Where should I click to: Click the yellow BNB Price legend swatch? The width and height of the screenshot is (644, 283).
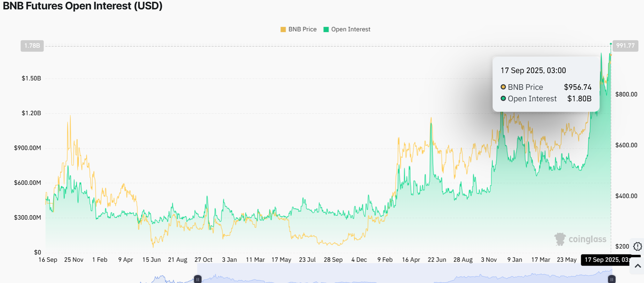[x=283, y=30]
